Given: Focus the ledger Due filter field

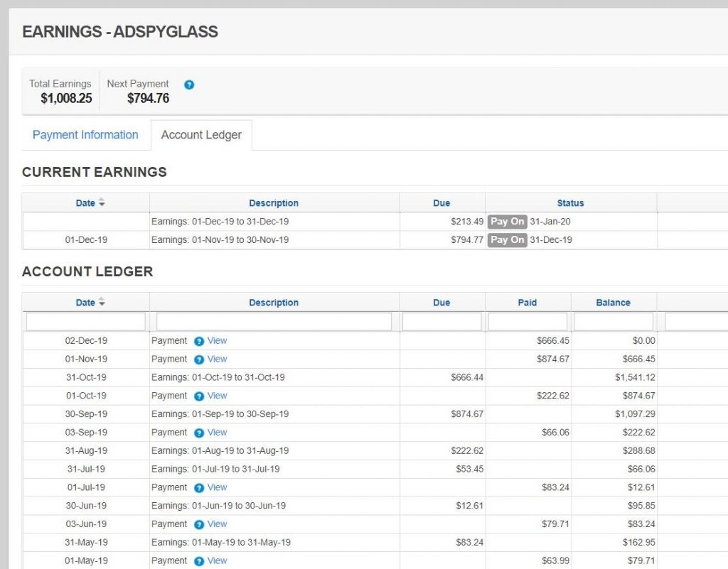Looking at the screenshot, I should pos(441,322).
